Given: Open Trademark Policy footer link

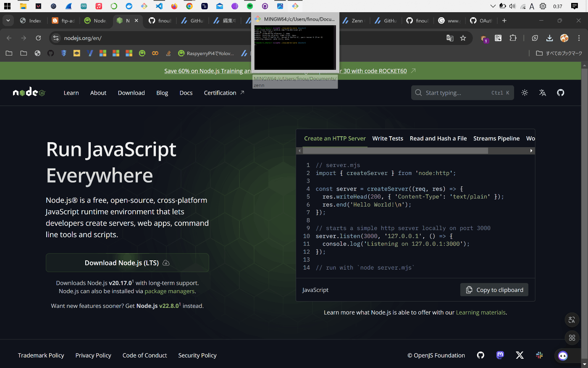Looking at the screenshot, I should pyautogui.click(x=41, y=355).
